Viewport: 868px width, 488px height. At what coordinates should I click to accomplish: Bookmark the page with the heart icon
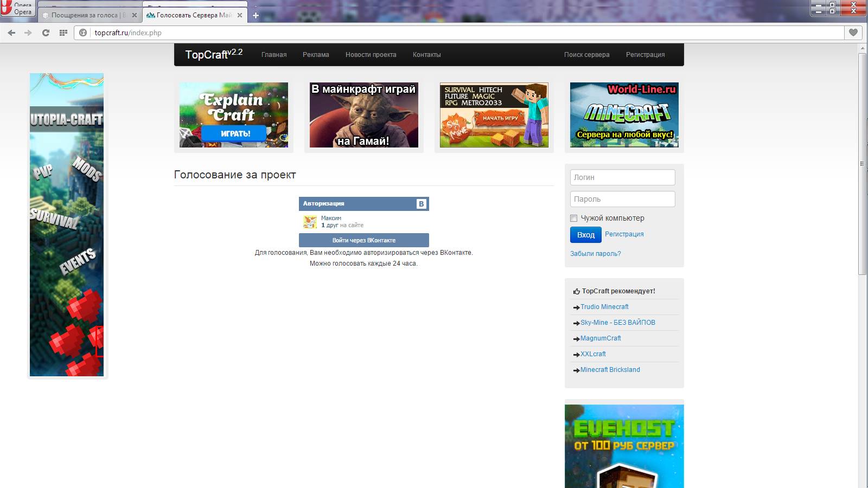[x=853, y=33]
